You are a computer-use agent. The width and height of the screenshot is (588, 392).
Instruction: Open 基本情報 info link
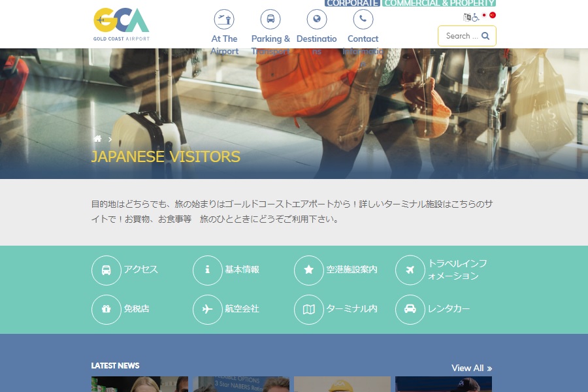[x=208, y=270]
